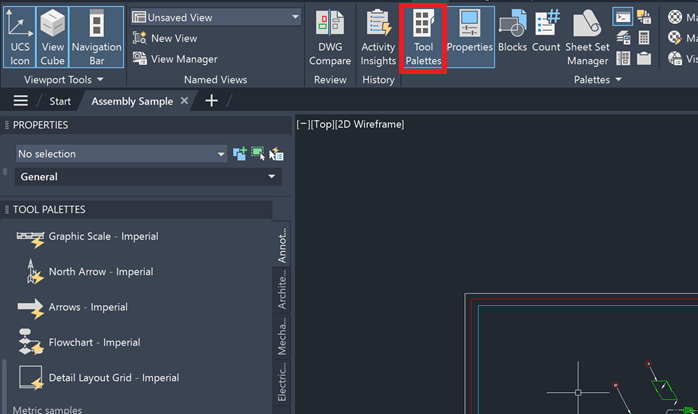Click the TOOL PALETTES panel grip handle
This screenshot has width=698, height=414.
tap(6, 210)
